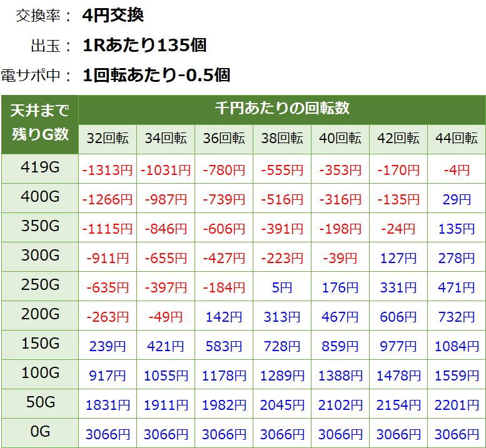Select the 44回転 column header

pyautogui.click(x=457, y=139)
